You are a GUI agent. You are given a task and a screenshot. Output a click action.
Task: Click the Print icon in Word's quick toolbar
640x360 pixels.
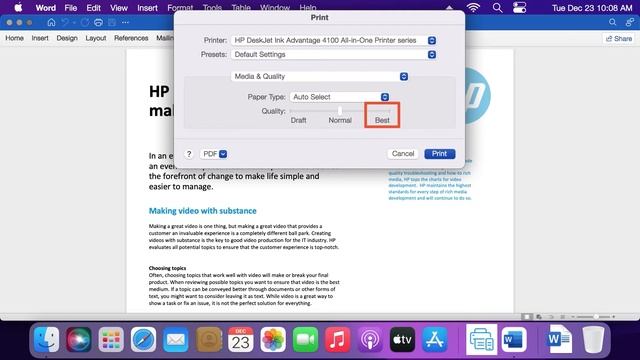point(98,22)
